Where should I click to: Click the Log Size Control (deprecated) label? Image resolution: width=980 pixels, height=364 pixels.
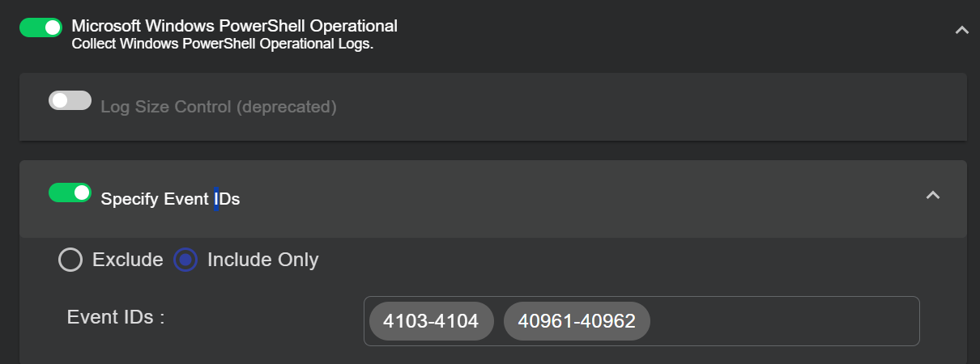tap(218, 106)
